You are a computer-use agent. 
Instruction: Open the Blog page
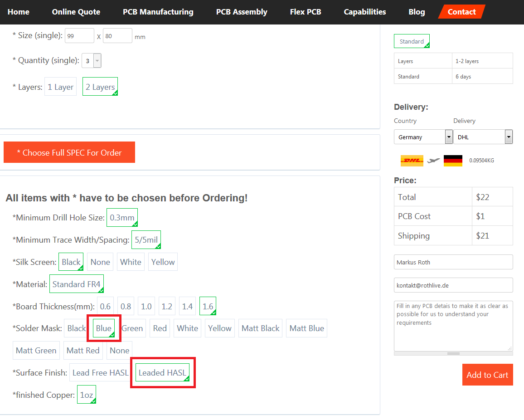(417, 12)
